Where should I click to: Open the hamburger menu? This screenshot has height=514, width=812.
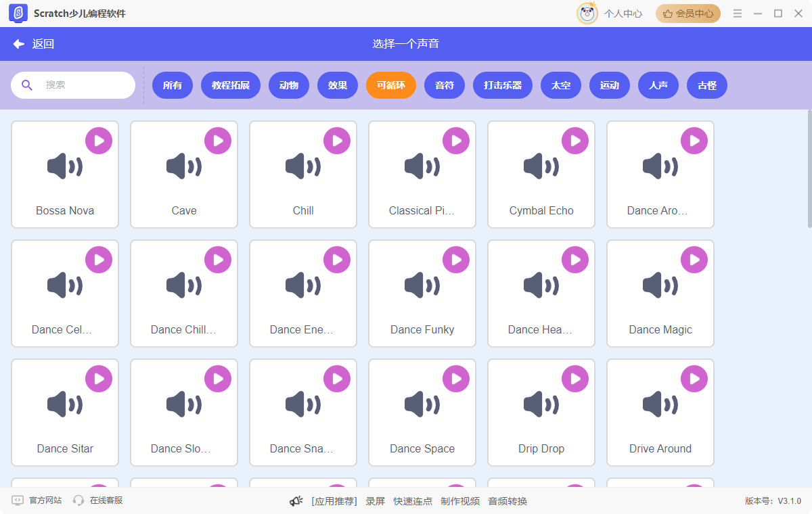(737, 13)
